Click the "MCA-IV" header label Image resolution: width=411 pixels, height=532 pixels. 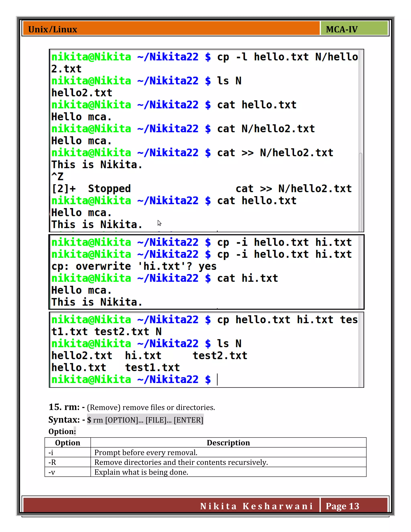click(342, 29)
